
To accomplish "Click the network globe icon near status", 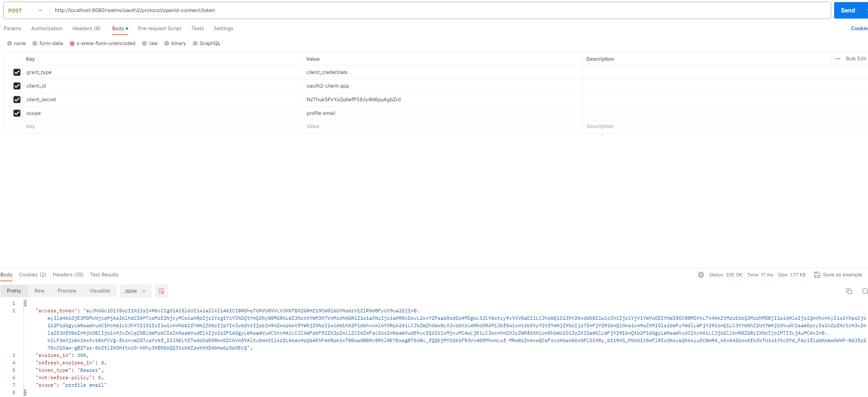I will (701, 275).
